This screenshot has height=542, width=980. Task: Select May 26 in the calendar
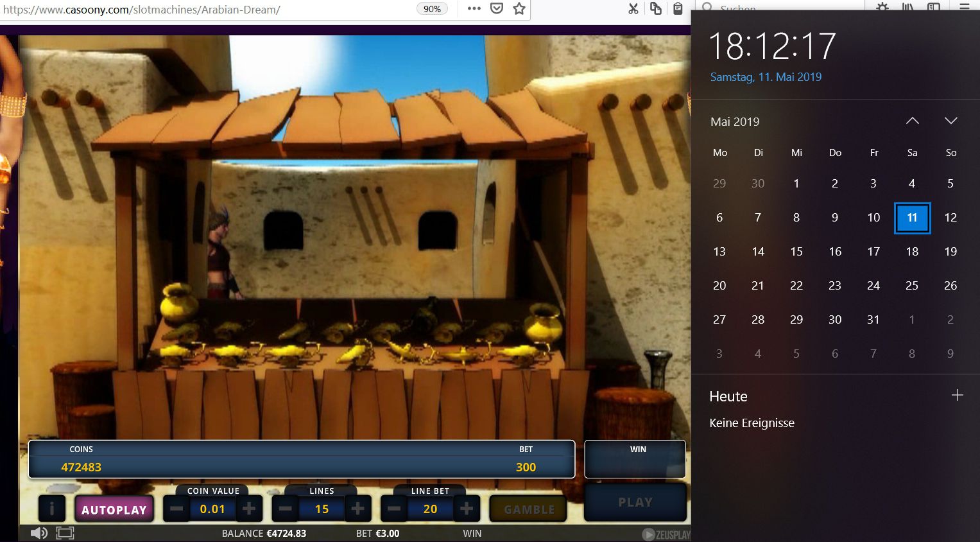950,286
